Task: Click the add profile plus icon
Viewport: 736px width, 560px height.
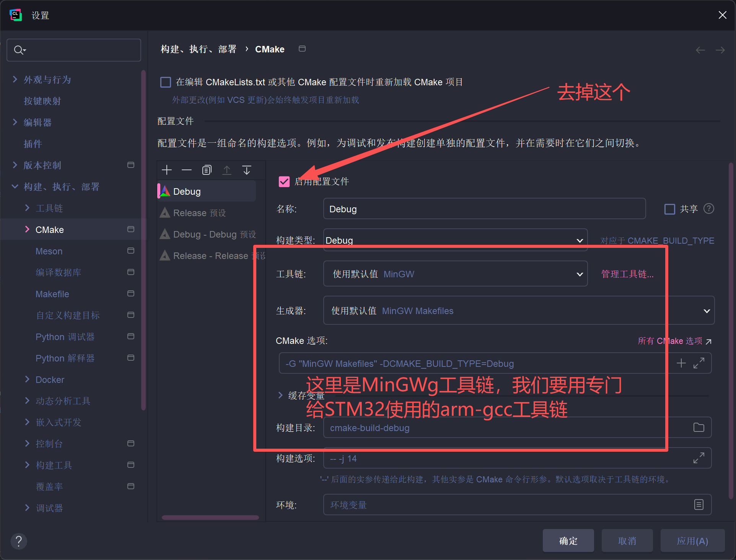Action: click(167, 170)
